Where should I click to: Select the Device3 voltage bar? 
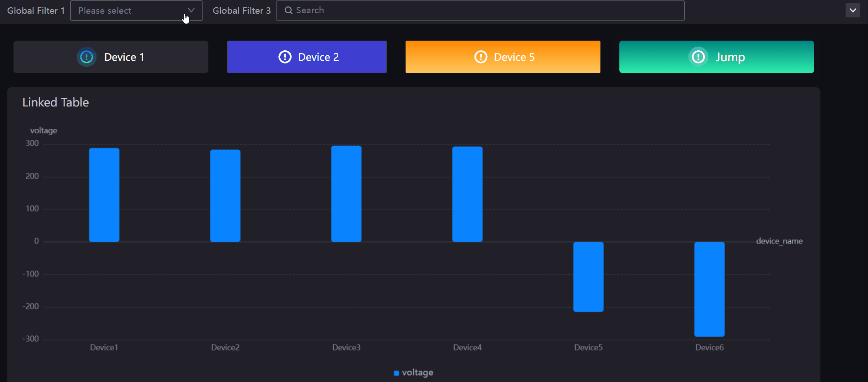point(346,194)
